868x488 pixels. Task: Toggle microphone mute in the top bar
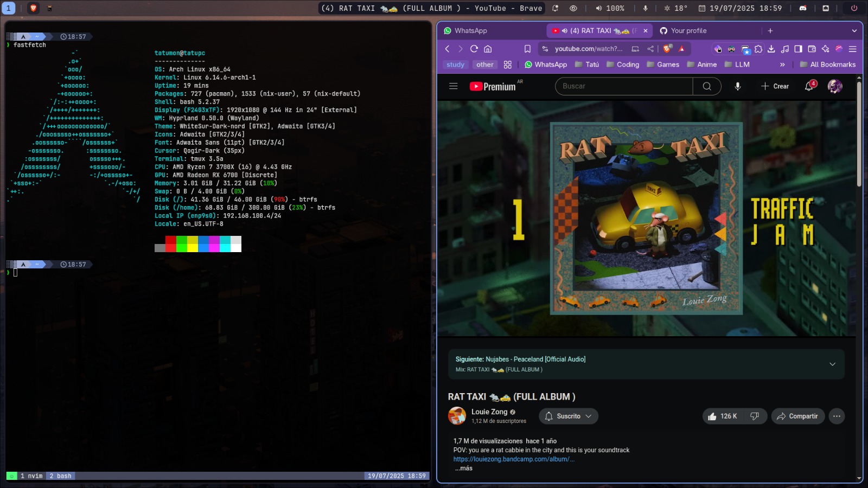(645, 8)
